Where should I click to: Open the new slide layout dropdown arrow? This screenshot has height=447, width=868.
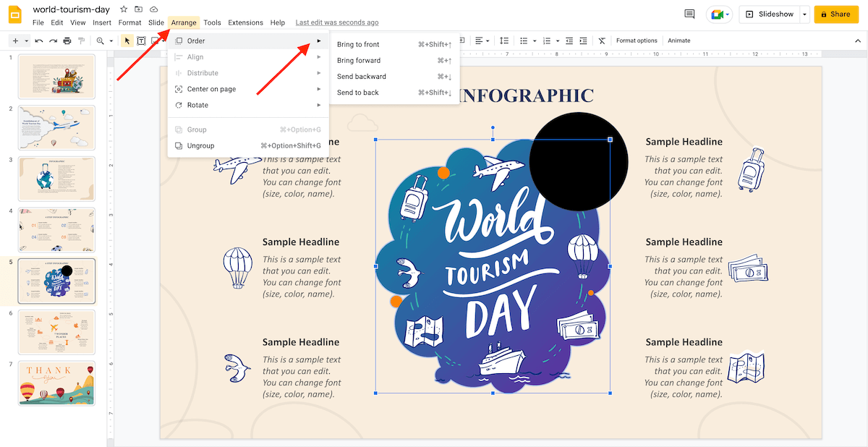[x=27, y=41]
